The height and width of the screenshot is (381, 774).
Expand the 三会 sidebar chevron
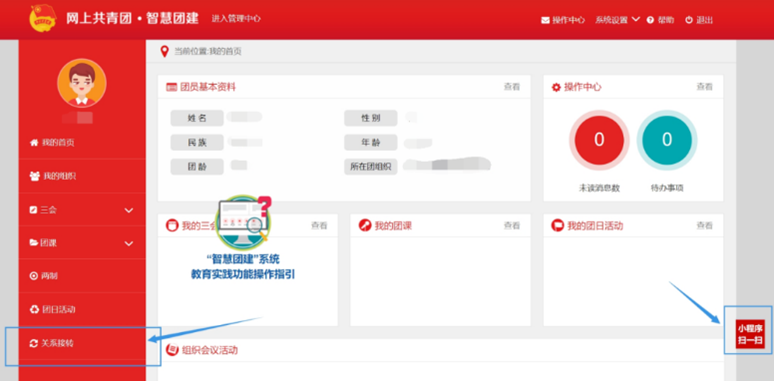tap(129, 210)
